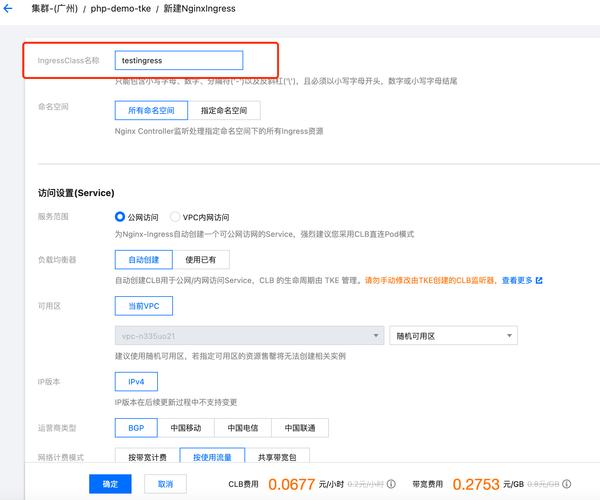Choose 中国移动 carrier type

(186, 428)
